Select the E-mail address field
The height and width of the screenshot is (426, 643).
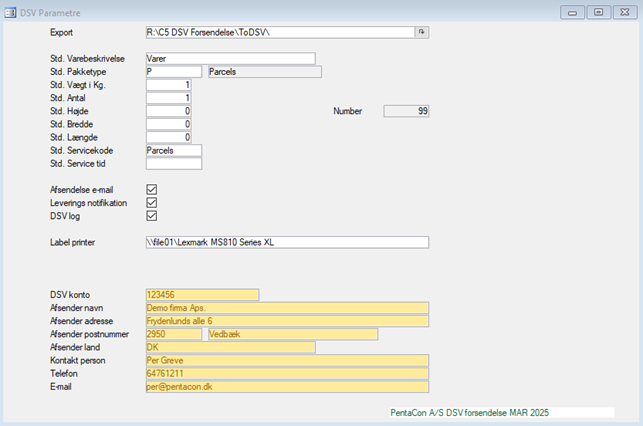tap(286, 386)
